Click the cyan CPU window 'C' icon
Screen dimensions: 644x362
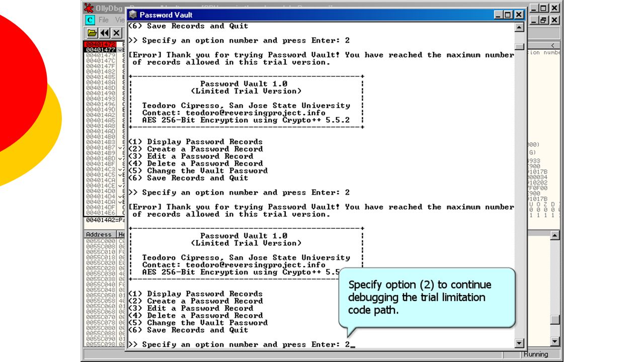[x=90, y=20]
